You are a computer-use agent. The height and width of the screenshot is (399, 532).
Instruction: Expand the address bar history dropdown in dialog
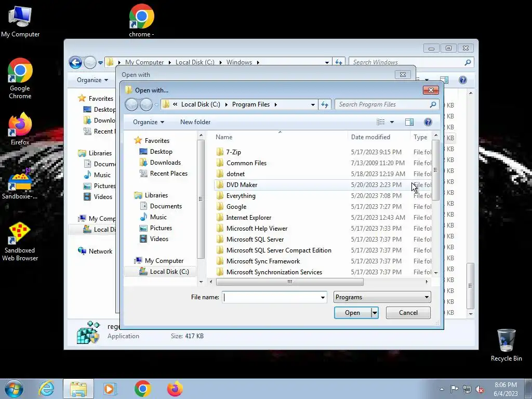pyautogui.click(x=313, y=104)
